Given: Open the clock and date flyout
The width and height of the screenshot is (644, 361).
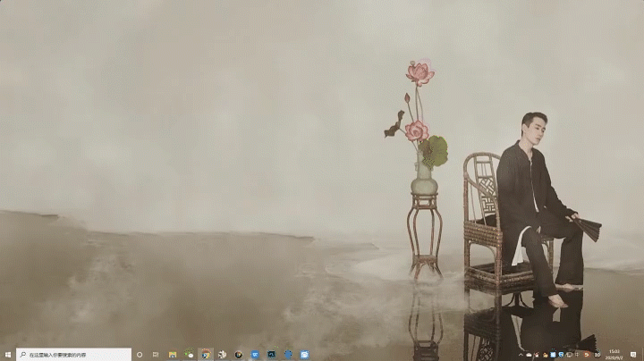Looking at the screenshot, I should tap(614, 355).
